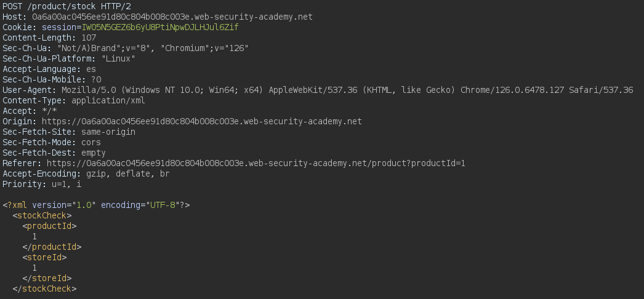Click the cors Sec-Fetch-Mode value
This screenshot has height=299, width=644.
91,142
